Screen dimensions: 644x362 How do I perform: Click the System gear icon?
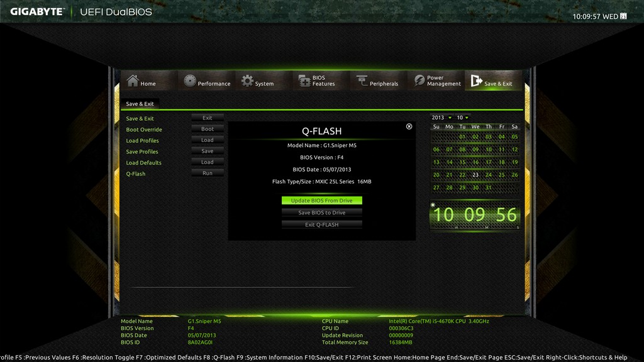(247, 80)
